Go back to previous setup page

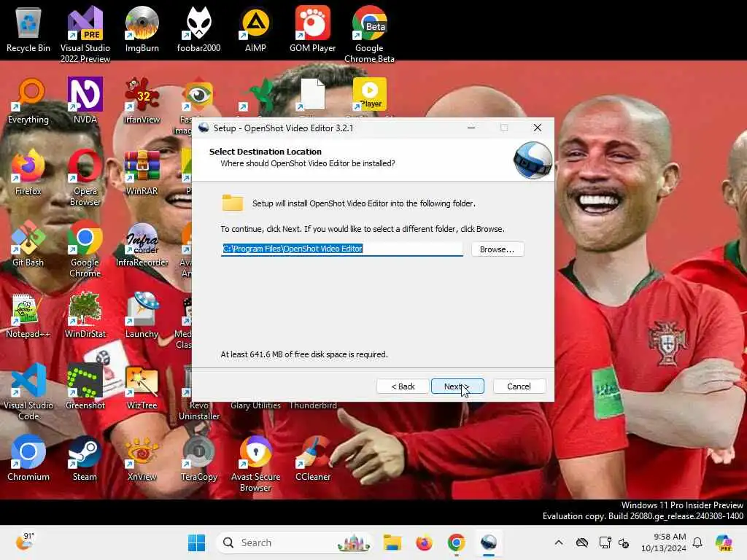pyautogui.click(x=403, y=386)
